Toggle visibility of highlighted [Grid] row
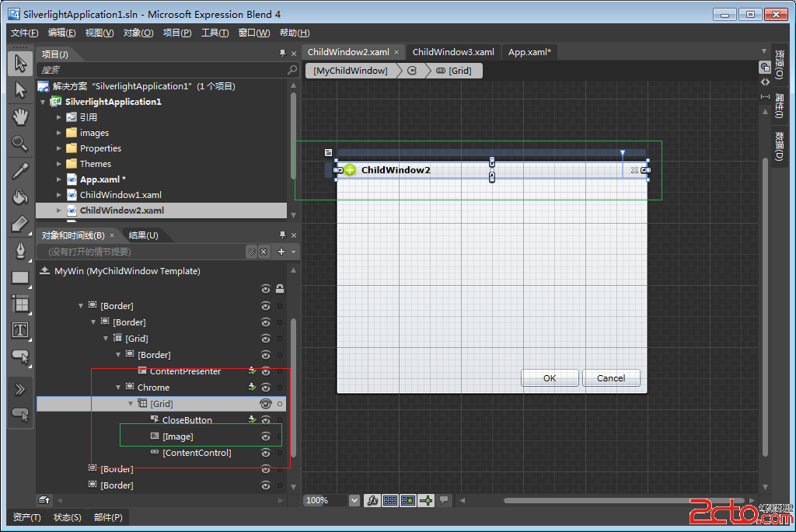796x532 pixels. (266, 404)
